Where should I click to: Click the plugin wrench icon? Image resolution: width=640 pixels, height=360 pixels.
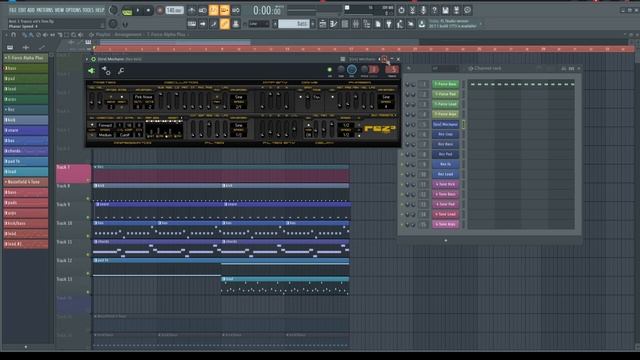click(x=121, y=71)
